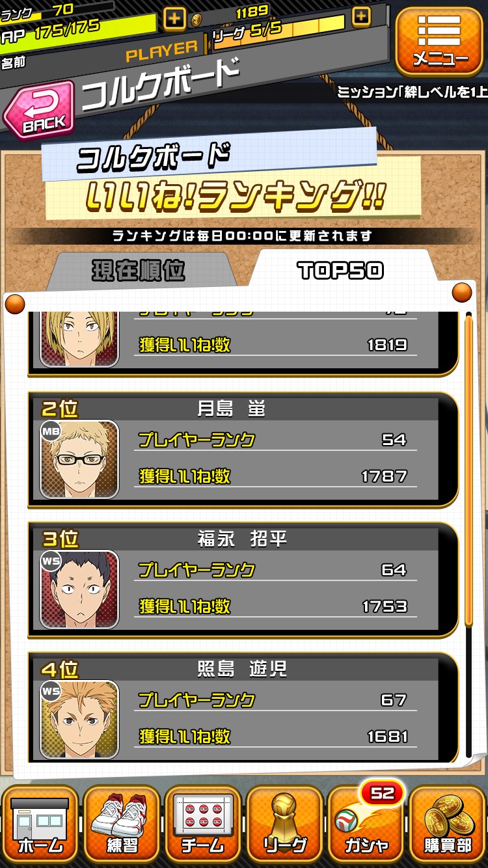Image resolution: width=488 pixels, height=868 pixels.
Task: Open the 練習 practice shoes icon
Action: [121, 824]
